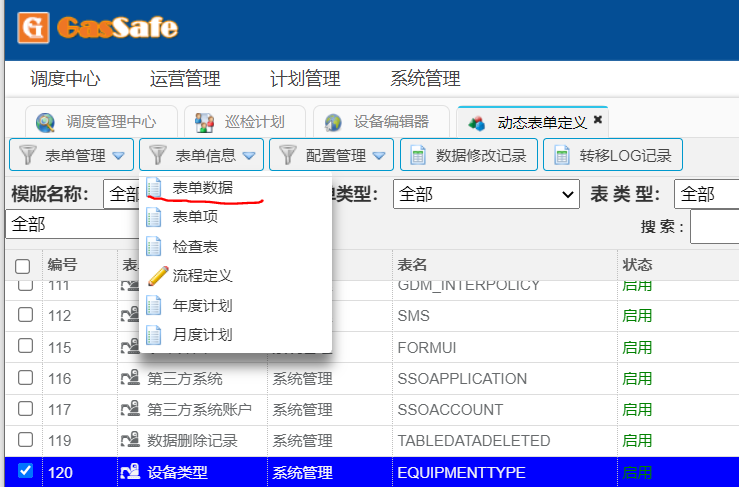Click the icon next to 第三方系统账户
The width and height of the screenshot is (739, 487).
tap(129, 409)
